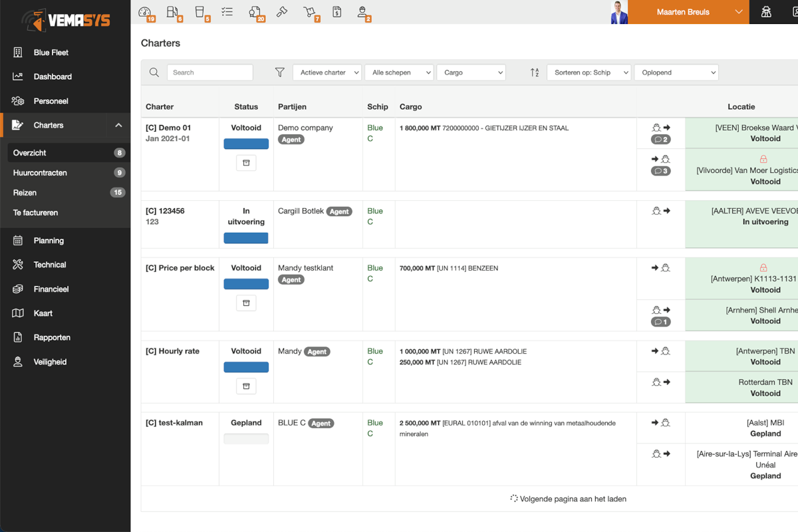
Task: Click the test-kalman empty progress bar
Action: (x=246, y=439)
